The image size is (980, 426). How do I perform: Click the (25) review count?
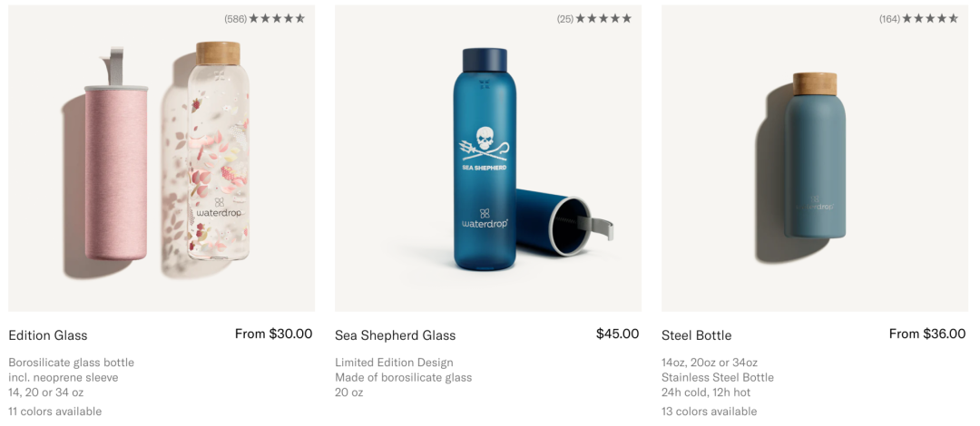[x=565, y=19]
